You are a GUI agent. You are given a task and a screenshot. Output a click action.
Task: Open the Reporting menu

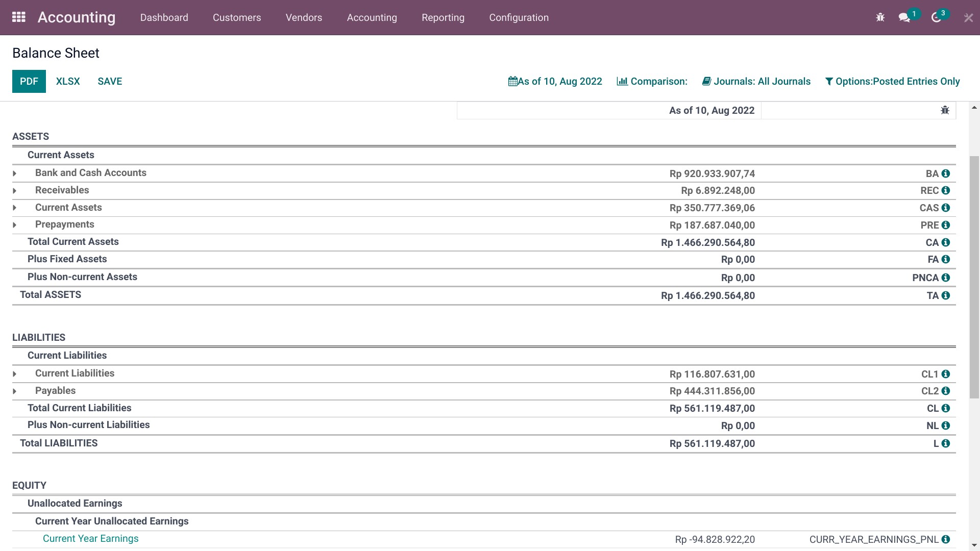click(443, 17)
